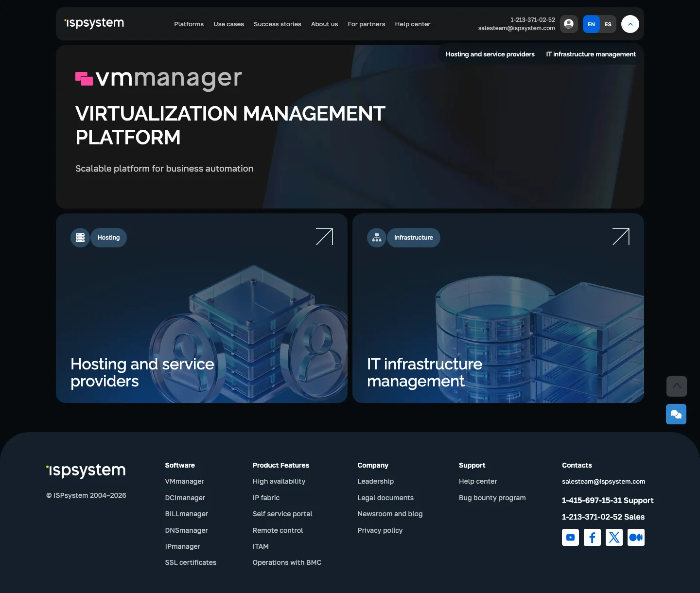Open VMmanager footer link

coord(185,481)
